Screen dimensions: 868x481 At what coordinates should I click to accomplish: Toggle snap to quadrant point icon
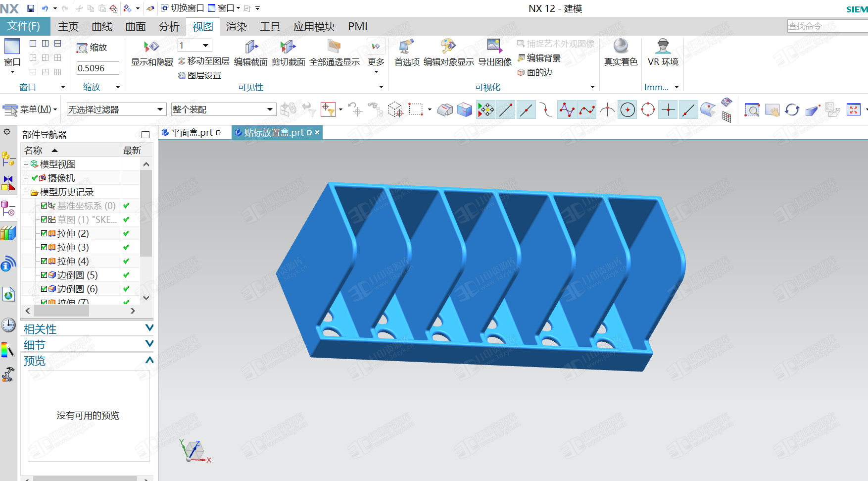point(648,109)
